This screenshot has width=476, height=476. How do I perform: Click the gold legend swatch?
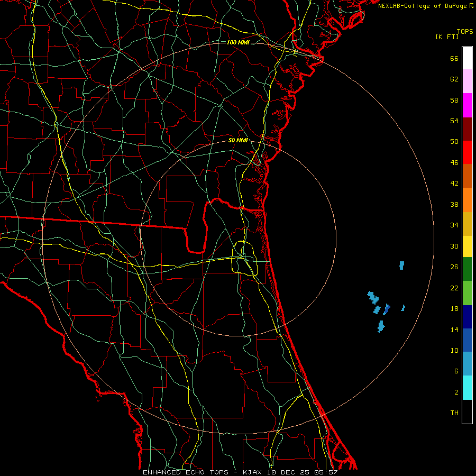(467, 224)
